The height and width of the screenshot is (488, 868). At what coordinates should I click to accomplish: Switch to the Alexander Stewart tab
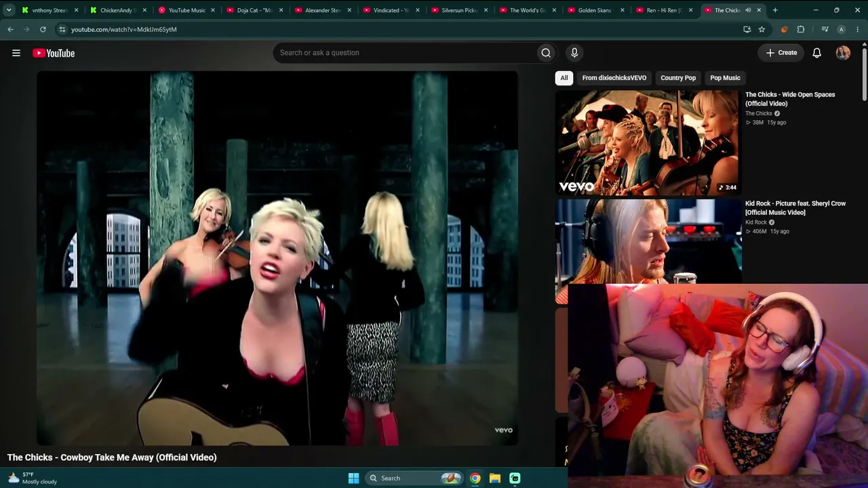click(x=323, y=10)
